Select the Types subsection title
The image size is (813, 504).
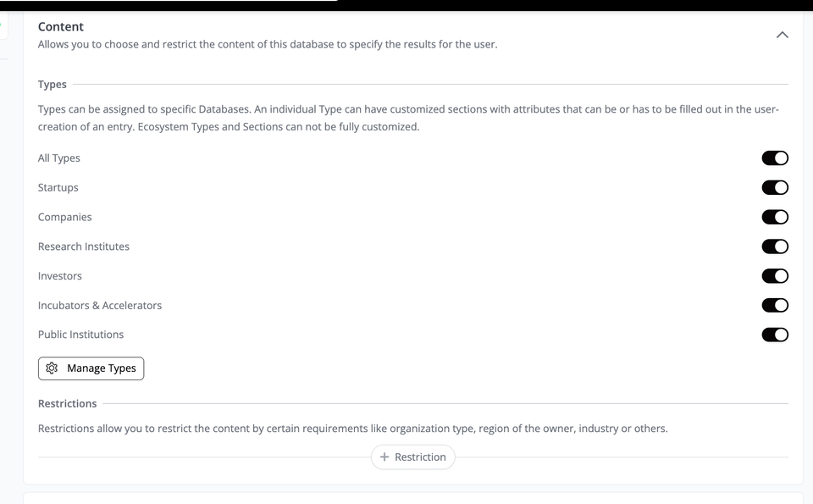pos(53,85)
